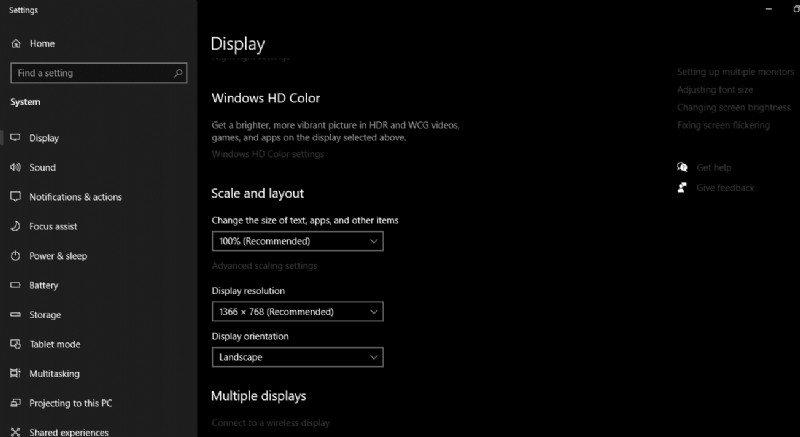This screenshot has width=800, height=437.
Task: Click the search magnifier icon
Action: [x=178, y=73]
